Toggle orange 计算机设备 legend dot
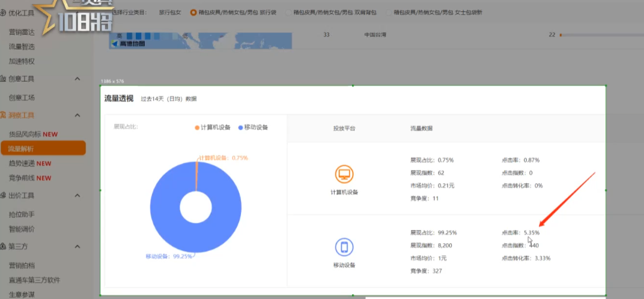 (196, 127)
